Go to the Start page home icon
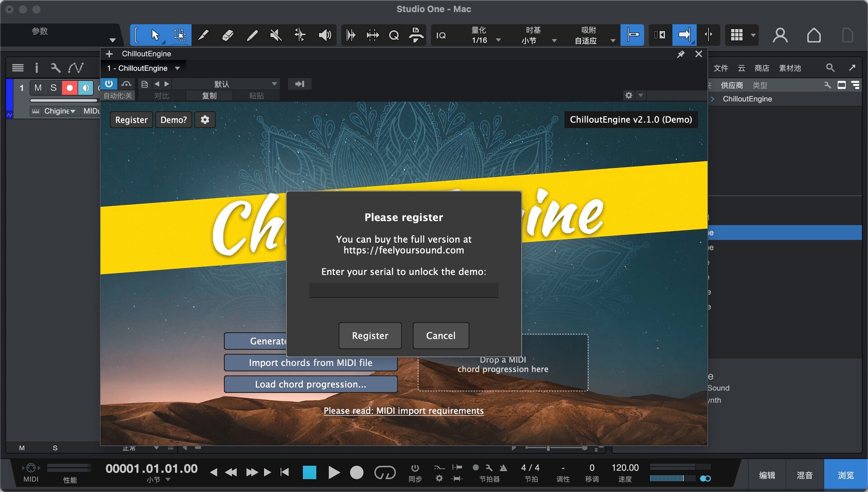Viewport: 868px width, 492px height. click(x=814, y=35)
